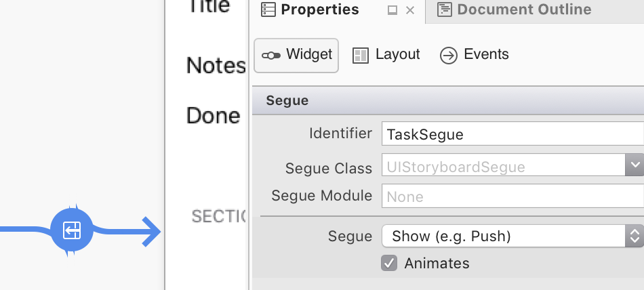
Task: Open the Segue type dropdown
Action: click(x=635, y=236)
